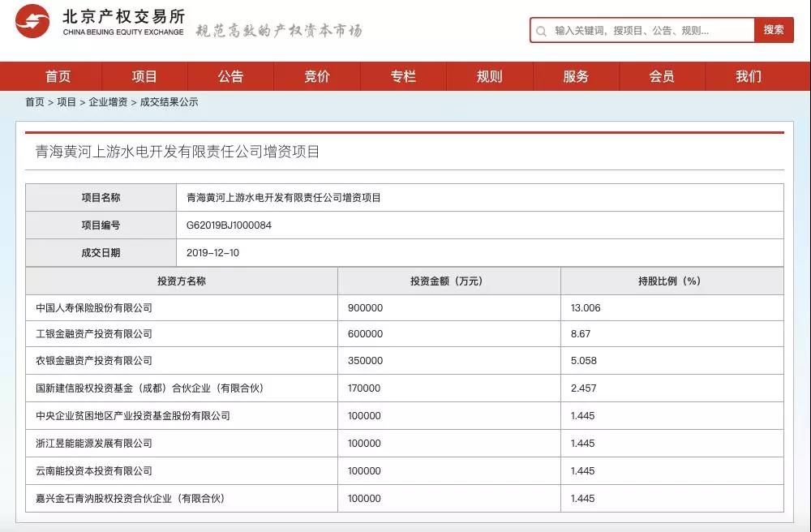Select 规则 in the navigation bar
The width and height of the screenshot is (811, 532).
coord(489,76)
